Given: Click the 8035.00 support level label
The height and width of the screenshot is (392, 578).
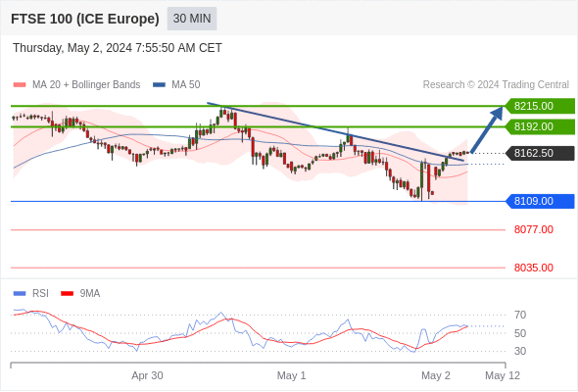Looking at the screenshot, I should 534,268.
